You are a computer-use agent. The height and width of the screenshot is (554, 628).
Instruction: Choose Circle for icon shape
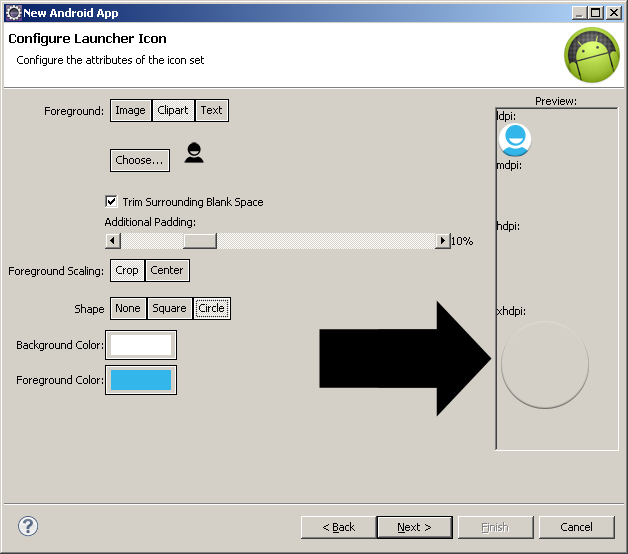click(212, 308)
